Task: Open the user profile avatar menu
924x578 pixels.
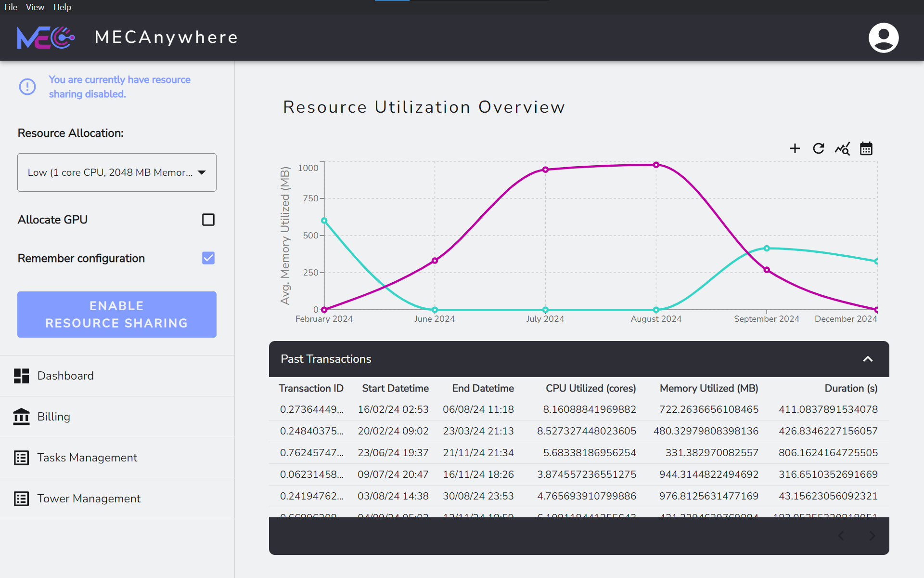Action: (x=884, y=38)
